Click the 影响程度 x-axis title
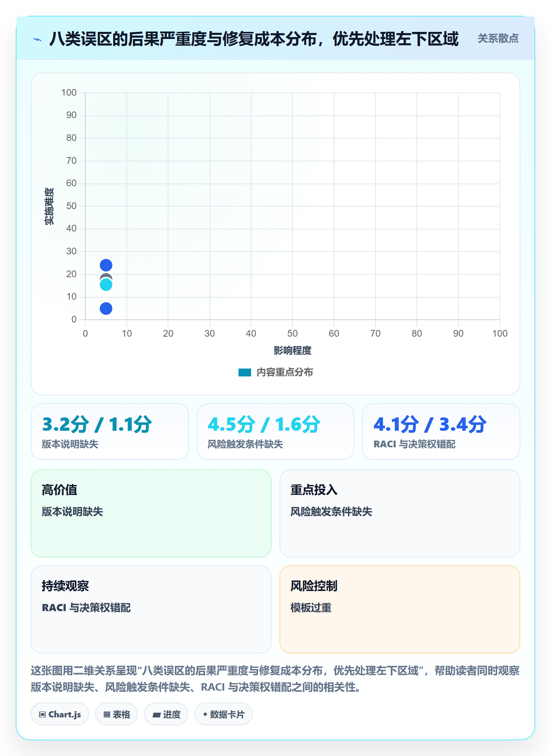The width and height of the screenshot is (551, 756). pos(292,350)
